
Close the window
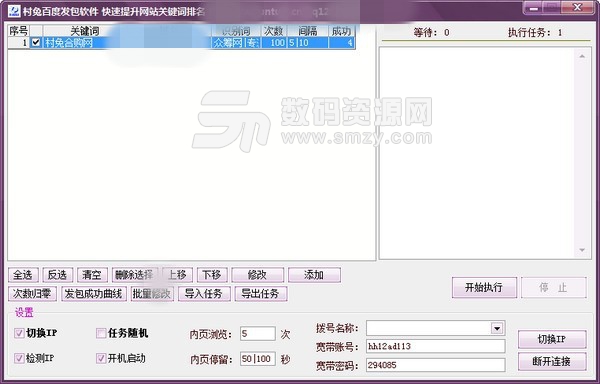pos(577,8)
